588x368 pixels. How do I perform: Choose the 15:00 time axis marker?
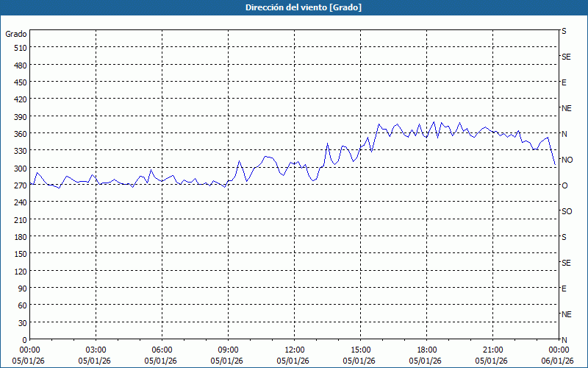361,350
